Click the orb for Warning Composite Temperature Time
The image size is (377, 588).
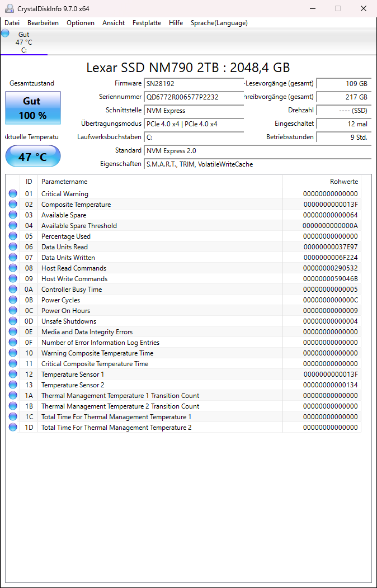13,353
